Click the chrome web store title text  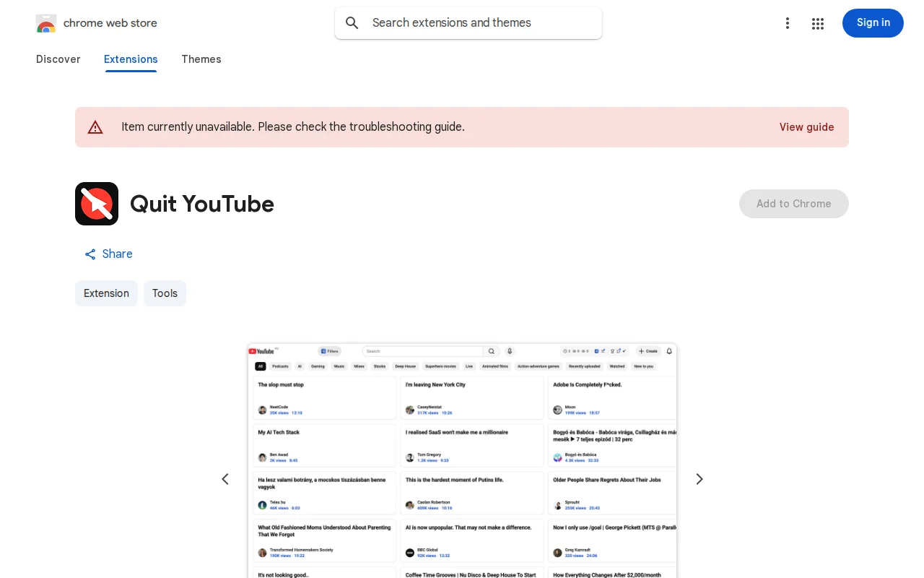[x=110, y=23]
